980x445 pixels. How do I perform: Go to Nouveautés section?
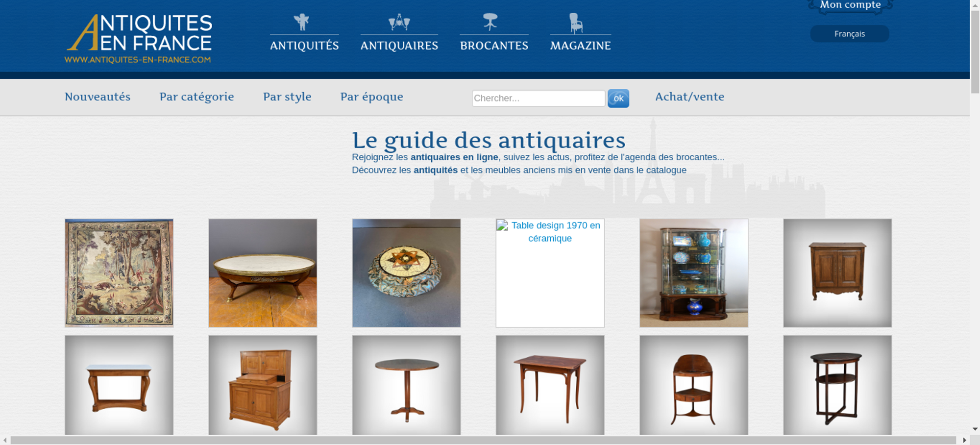pos(98,97)
